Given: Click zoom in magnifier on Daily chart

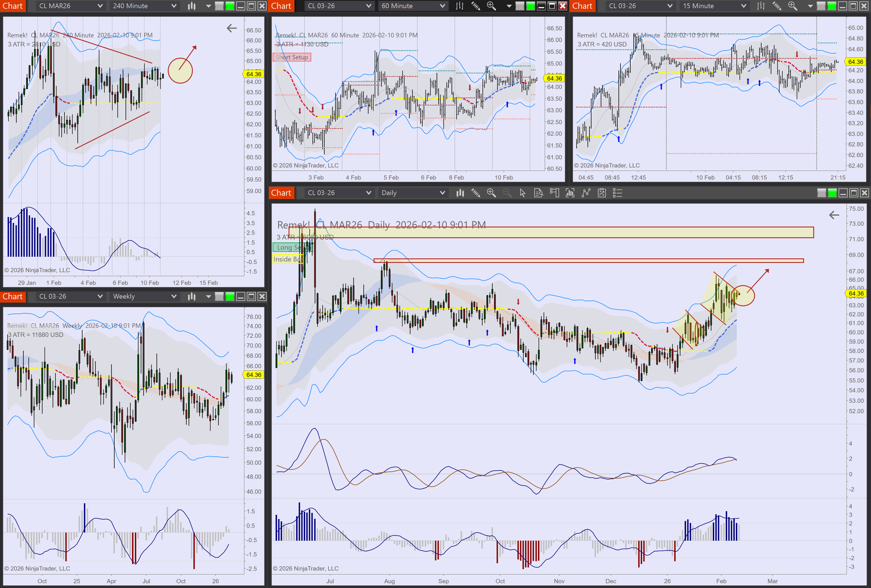Looking at the screenshot, I should coord(491,193).
